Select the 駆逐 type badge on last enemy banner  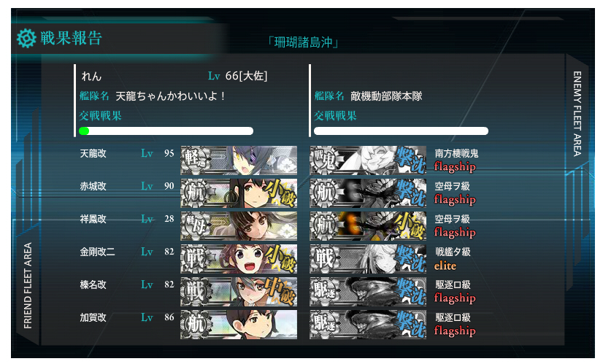(325, 323)
